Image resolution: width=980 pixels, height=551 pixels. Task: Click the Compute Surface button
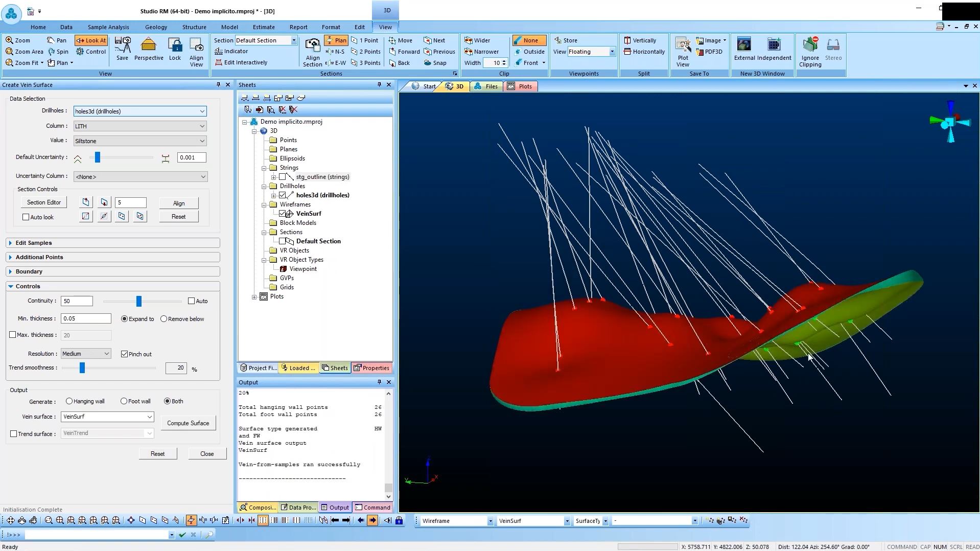coord(188,423)
